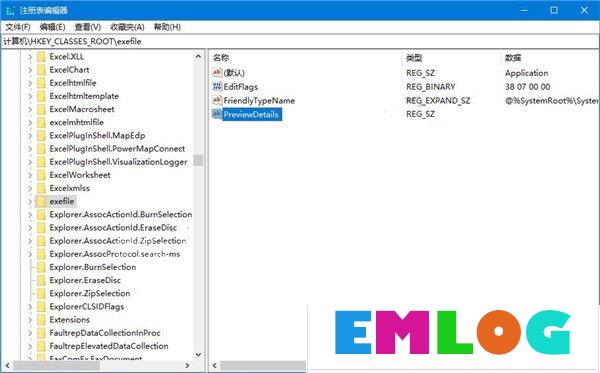The height and width of the screenshot is (373, 600).
Task: Click the REG_EXPAND_SZ type cell
Action: (x=438, y=101)
